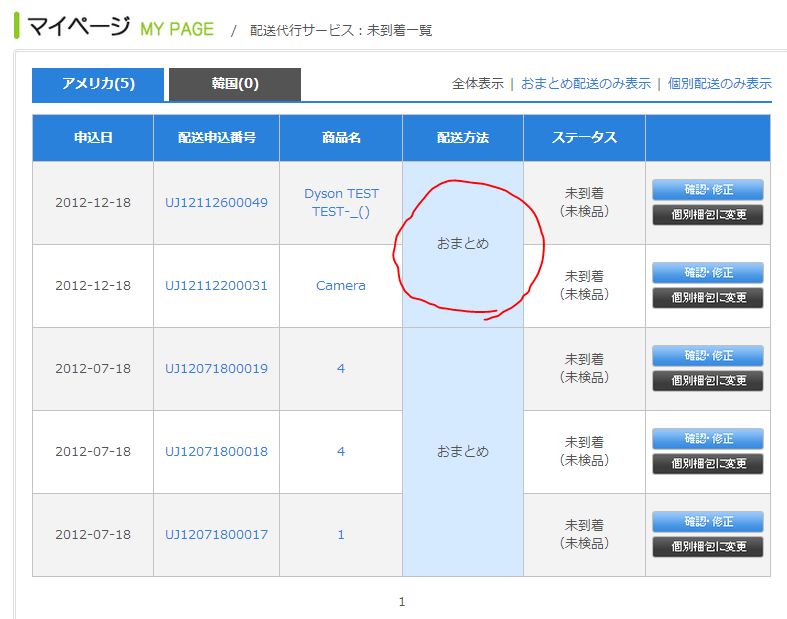Open order UJ12071800018
This screenshot has width=787, height=619.
coord(216,451)
